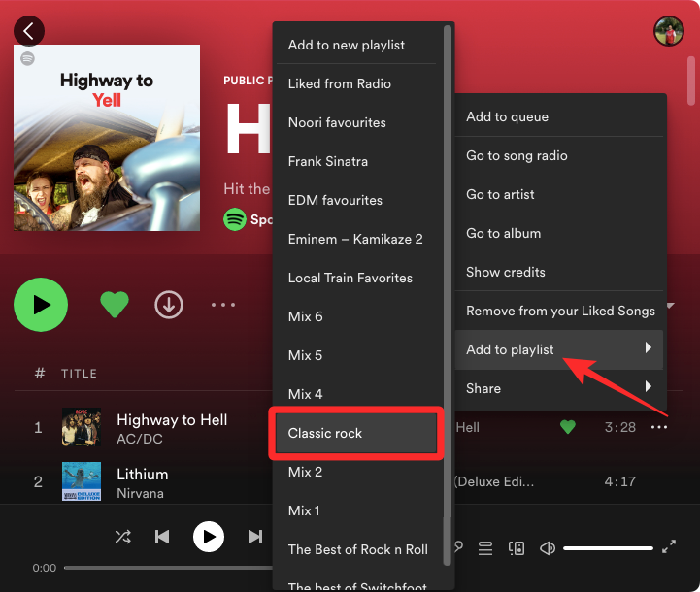The height and width of the screenshot is (592, 700).
Task: Go back using the back arrow
Action: pos(29,31)
